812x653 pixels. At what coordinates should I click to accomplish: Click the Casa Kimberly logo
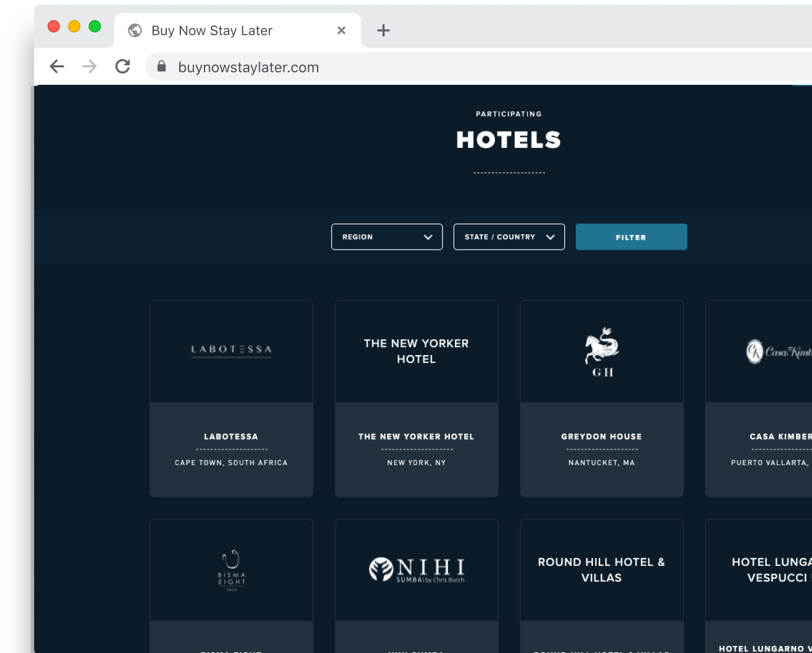[x=779, y=352]
